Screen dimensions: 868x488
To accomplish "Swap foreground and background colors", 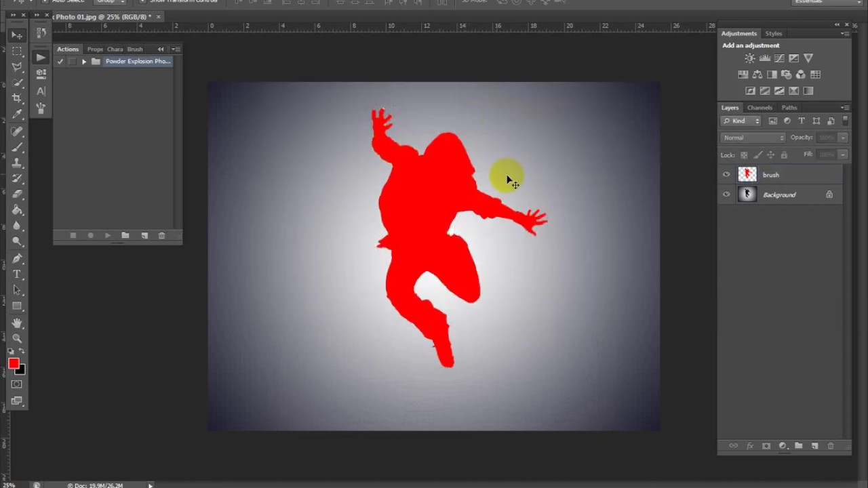I will (x=22, y=351).
